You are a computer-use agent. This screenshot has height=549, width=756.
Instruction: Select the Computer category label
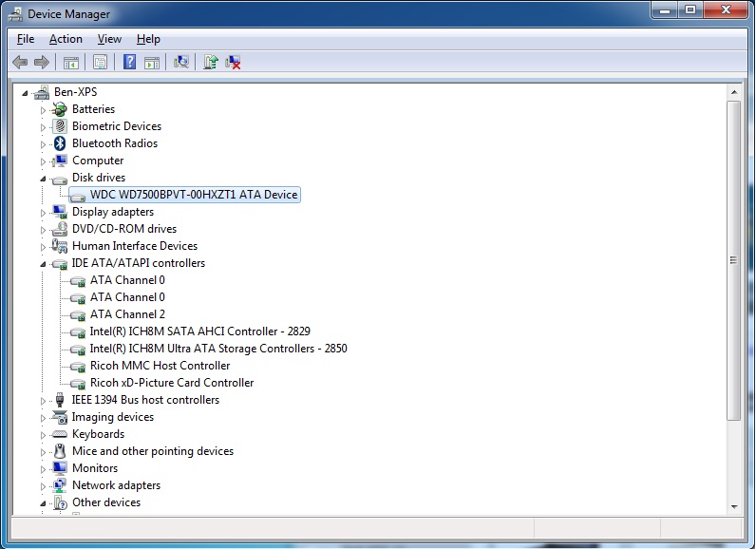coord(98,161)
